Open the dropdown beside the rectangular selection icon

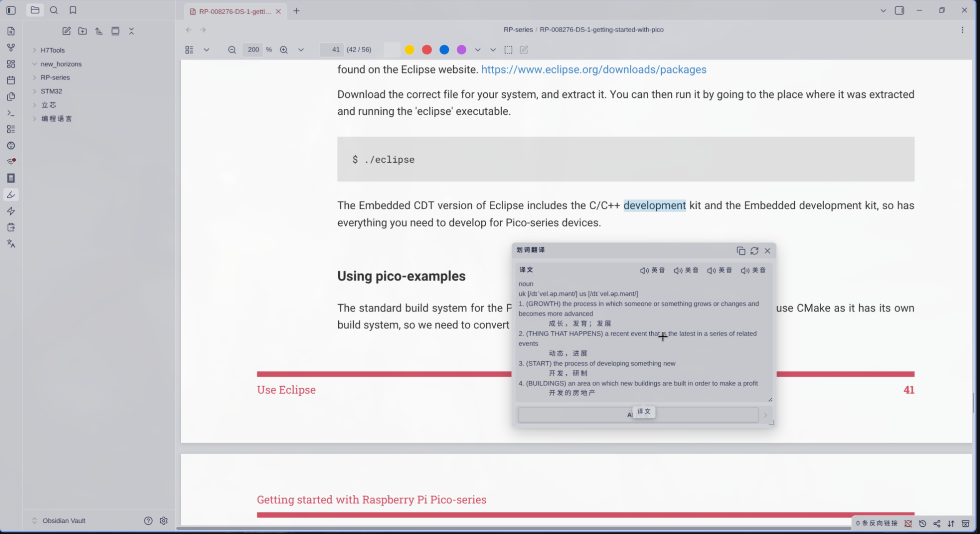[x=493, y=50]
